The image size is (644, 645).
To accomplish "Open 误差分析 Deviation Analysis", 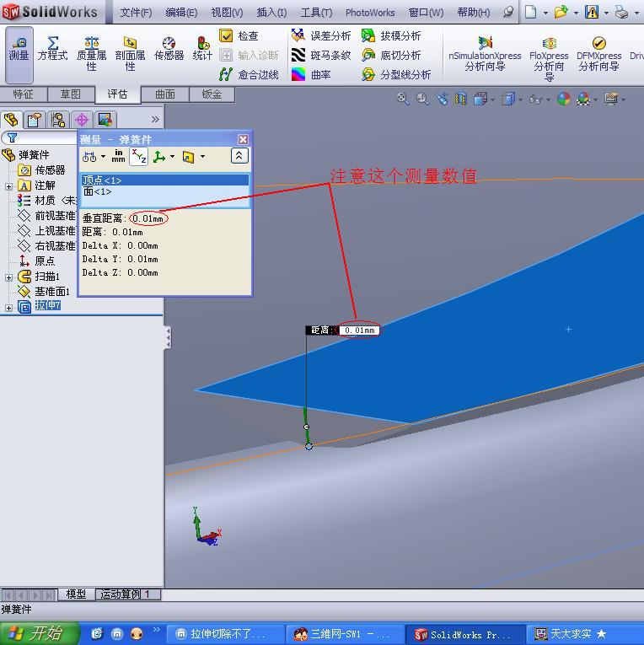I will tap(321, 35).
